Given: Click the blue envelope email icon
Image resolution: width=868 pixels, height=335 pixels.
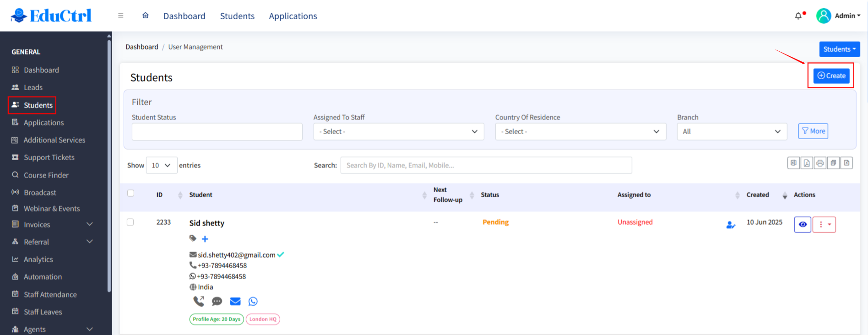Looking at the screenshot, I should [235, 301].
